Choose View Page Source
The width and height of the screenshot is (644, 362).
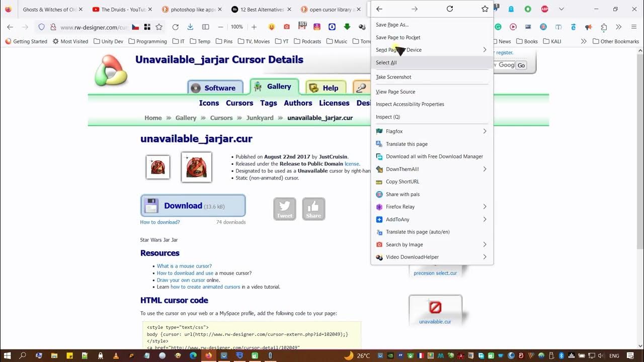432,92
